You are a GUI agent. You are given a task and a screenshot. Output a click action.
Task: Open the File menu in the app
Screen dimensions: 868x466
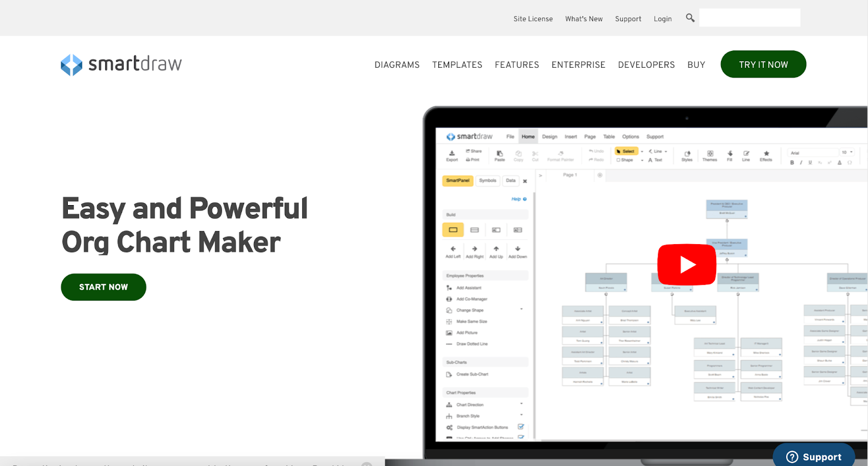tap(510, 137)
